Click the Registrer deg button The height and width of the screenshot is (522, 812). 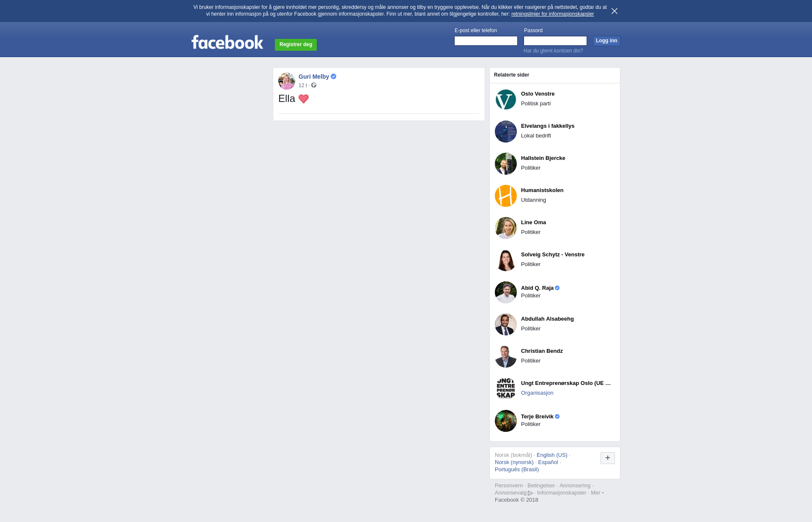point(296,44)
